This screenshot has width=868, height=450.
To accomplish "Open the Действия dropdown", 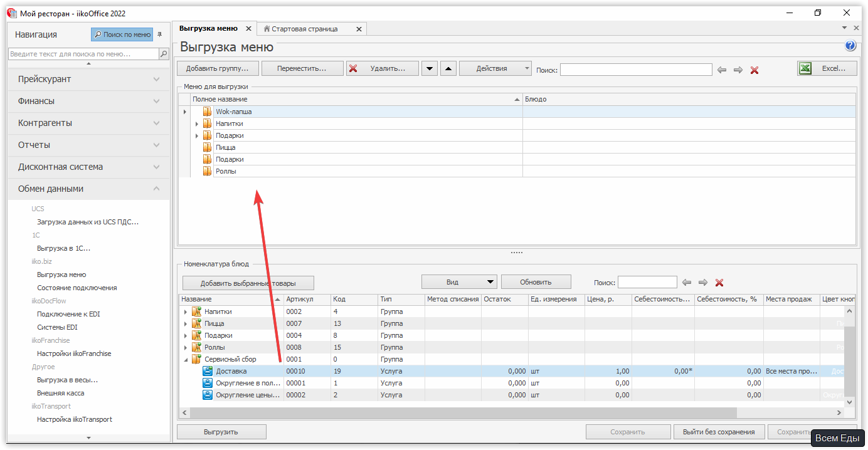I will [495, 68].
